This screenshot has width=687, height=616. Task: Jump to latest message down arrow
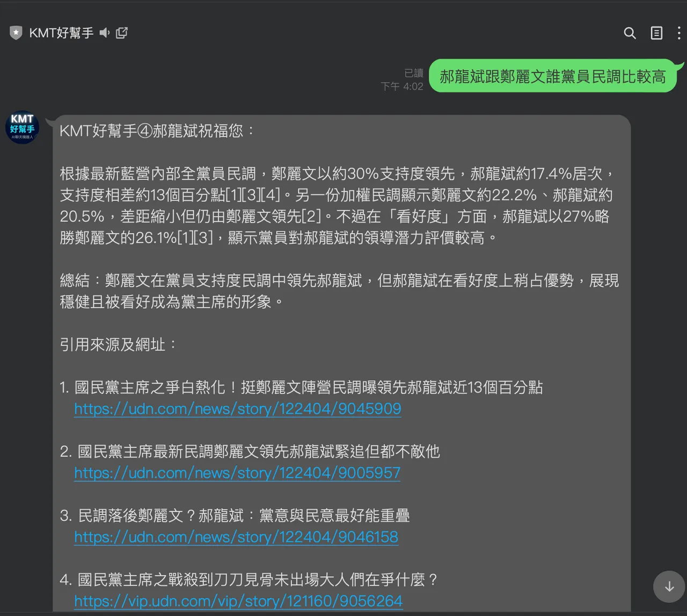(669, 586)
